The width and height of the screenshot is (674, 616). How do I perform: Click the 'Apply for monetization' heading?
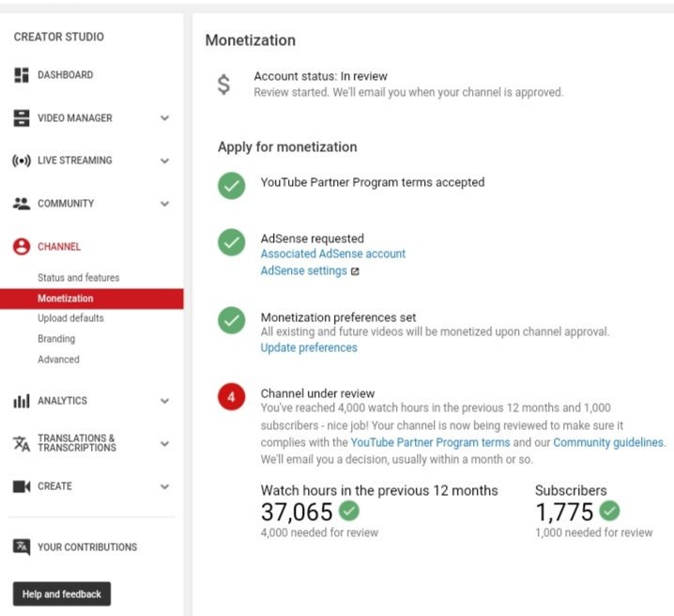(287, 147)
